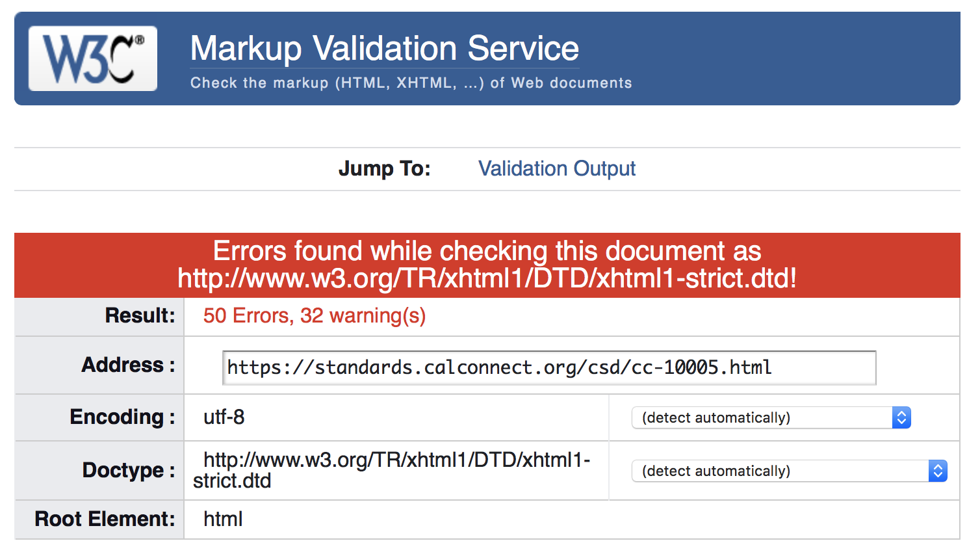Click the '50 Errors, 32 warning(s)' result text
The width and height of the screenshot is (980, 554).
[314, 316]
